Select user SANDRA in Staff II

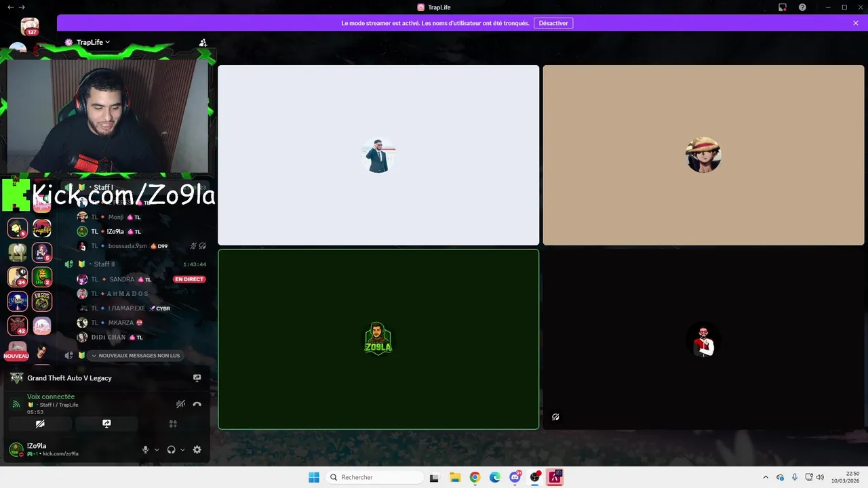pyautogui.click(x=122, y=279)
